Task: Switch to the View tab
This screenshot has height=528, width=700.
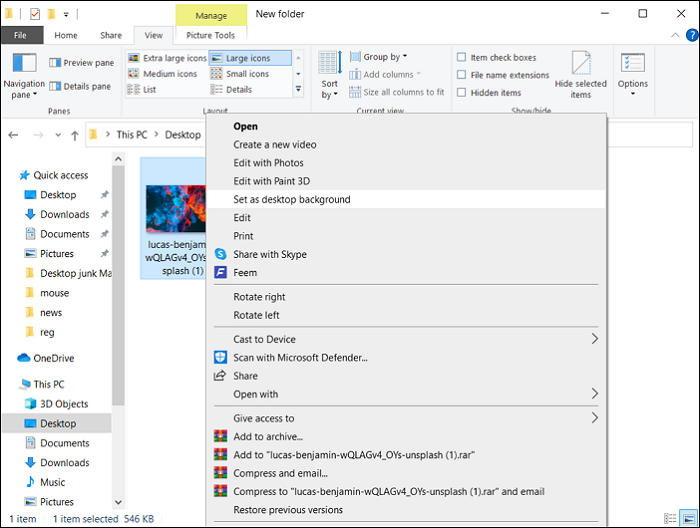Action: (x=154, y=35)
